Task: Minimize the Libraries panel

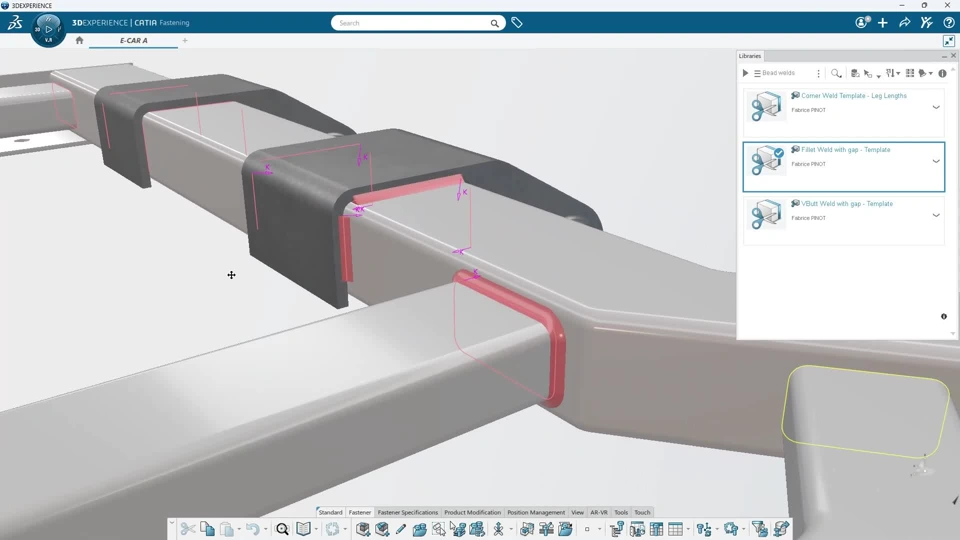Action: (944, 56)
